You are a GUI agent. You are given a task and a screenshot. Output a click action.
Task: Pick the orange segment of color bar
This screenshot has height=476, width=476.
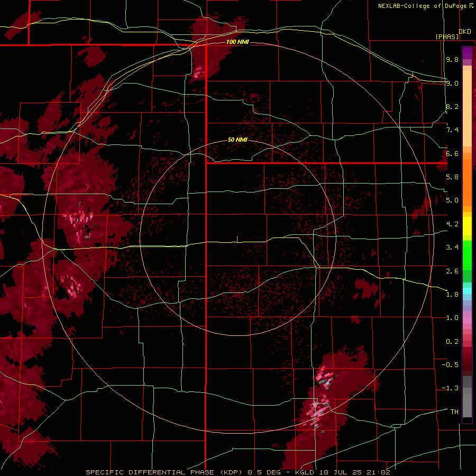tap(467, 182)
